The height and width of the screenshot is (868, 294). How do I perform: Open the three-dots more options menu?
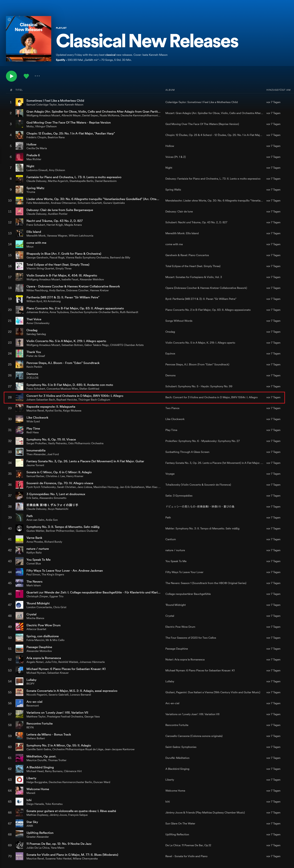coord(37,76)
